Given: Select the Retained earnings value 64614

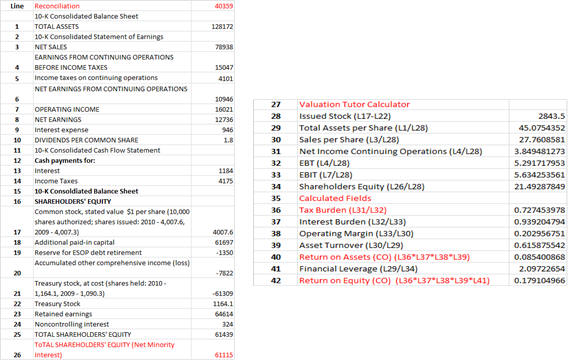Looking at the screenshot, I should 213,314.
